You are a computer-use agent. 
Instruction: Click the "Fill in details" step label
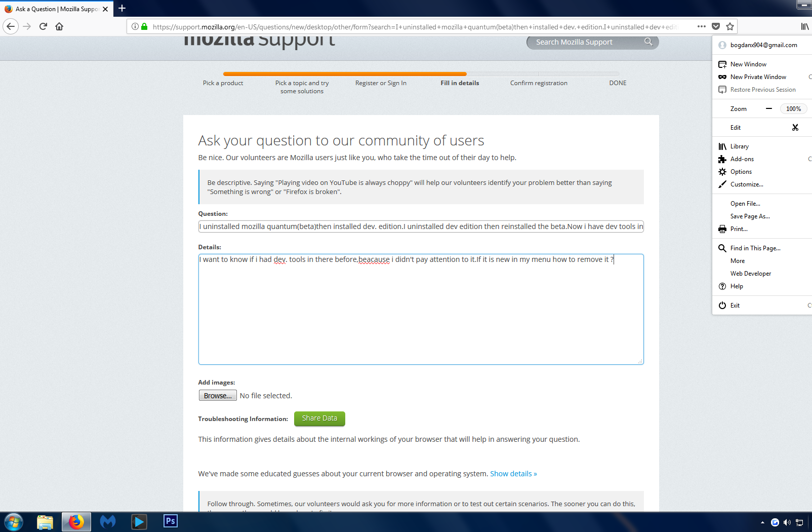[460, 83]
